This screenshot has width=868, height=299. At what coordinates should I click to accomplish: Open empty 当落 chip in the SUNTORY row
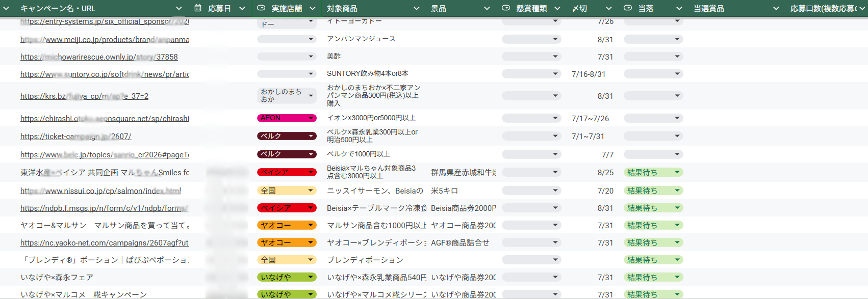pyautogui.click(x=653, y=74)
